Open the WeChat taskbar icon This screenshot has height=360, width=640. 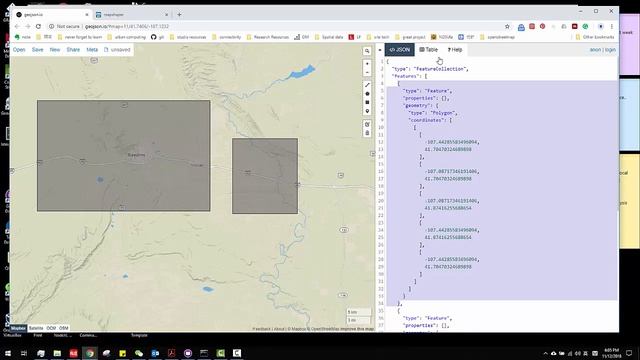pos(139,353)
